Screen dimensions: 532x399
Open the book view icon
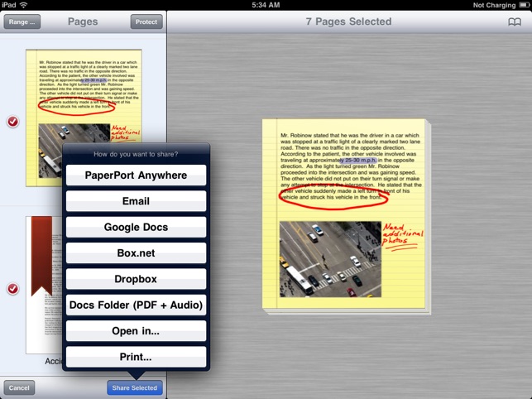coord(515,22)
